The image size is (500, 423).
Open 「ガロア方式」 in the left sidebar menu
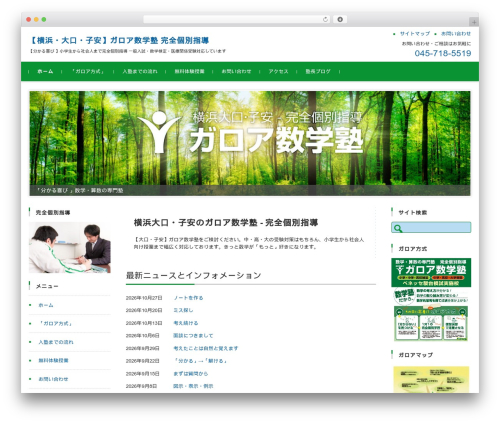coord(55,324)
